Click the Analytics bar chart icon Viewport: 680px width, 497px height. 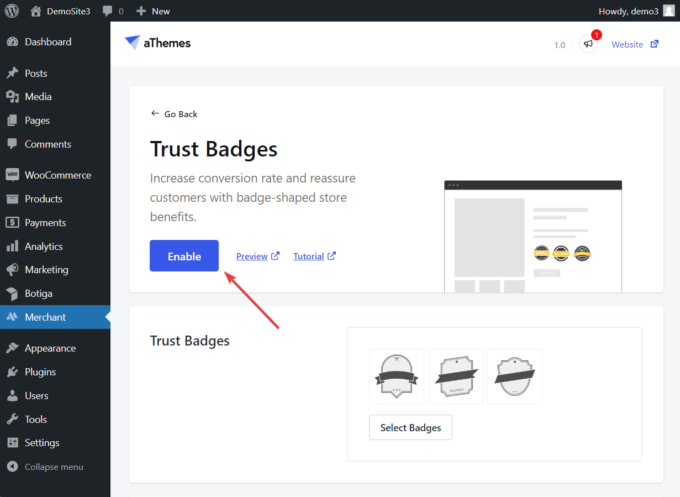click(12, 246)
